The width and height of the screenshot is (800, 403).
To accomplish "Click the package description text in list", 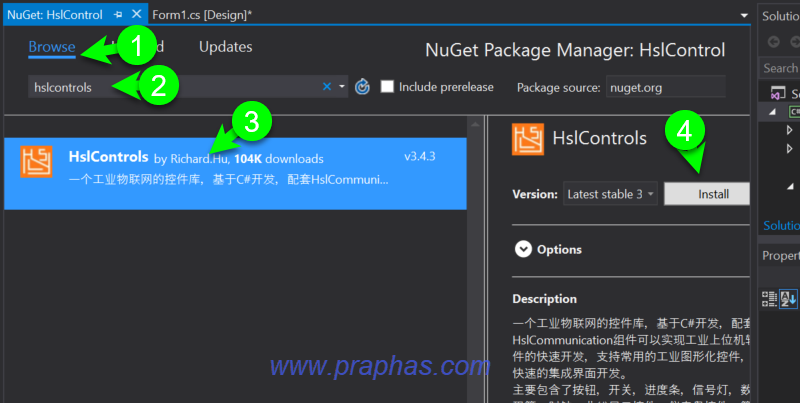I will click(x=229, y=180).
